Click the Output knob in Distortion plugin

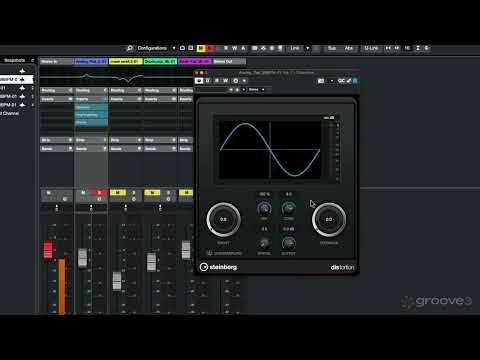[288, 243]
